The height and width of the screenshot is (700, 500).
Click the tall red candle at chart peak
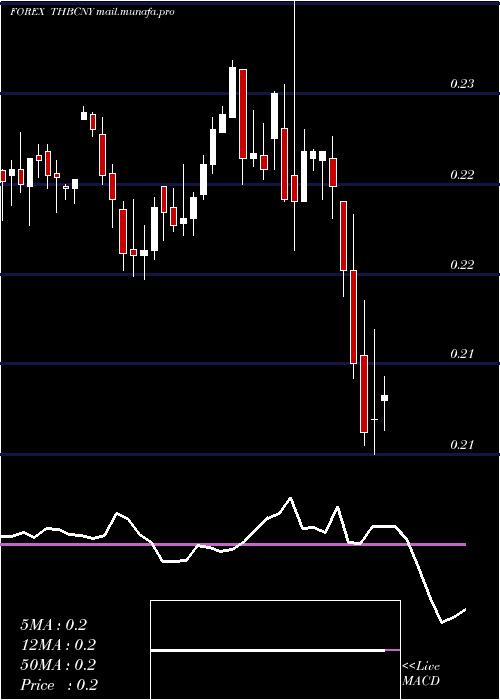click(243, 114)
